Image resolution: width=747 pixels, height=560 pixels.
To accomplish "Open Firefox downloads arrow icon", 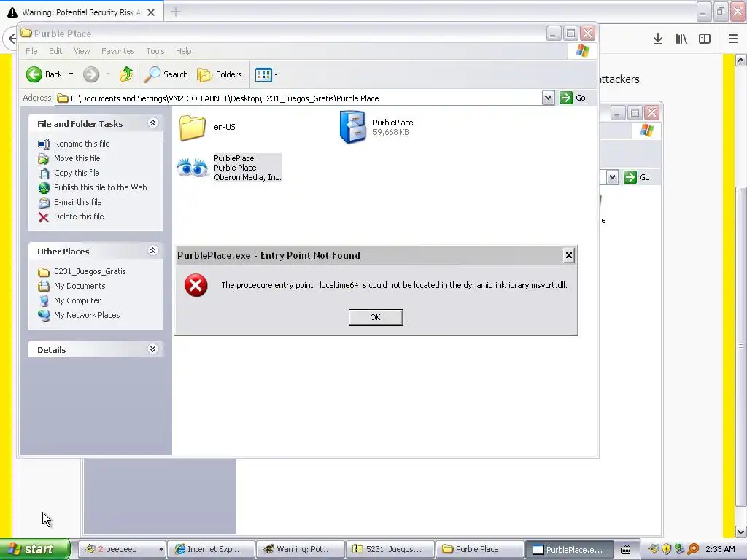I will click(x=658, y=39).
